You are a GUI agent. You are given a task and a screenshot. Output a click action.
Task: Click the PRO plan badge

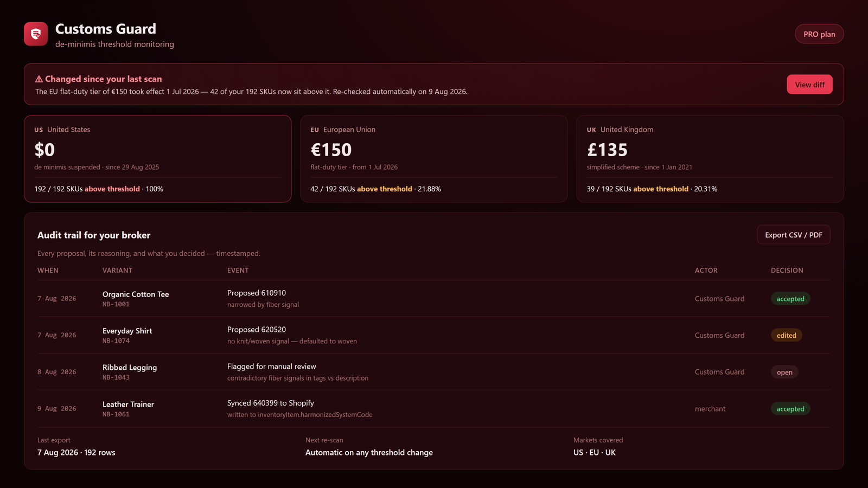[x=819, y=34]
